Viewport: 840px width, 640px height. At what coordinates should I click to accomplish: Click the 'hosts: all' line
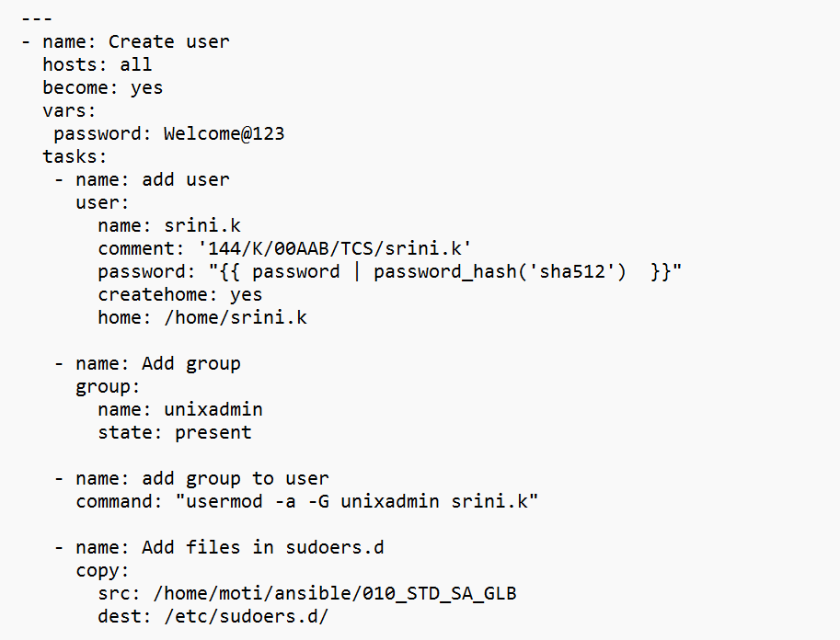97,64
